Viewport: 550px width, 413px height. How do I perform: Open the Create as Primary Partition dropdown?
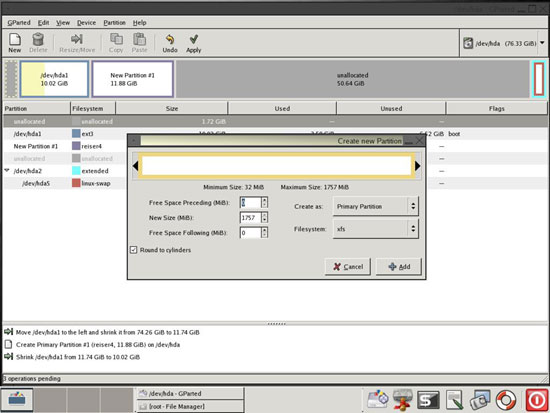[375, 206]
